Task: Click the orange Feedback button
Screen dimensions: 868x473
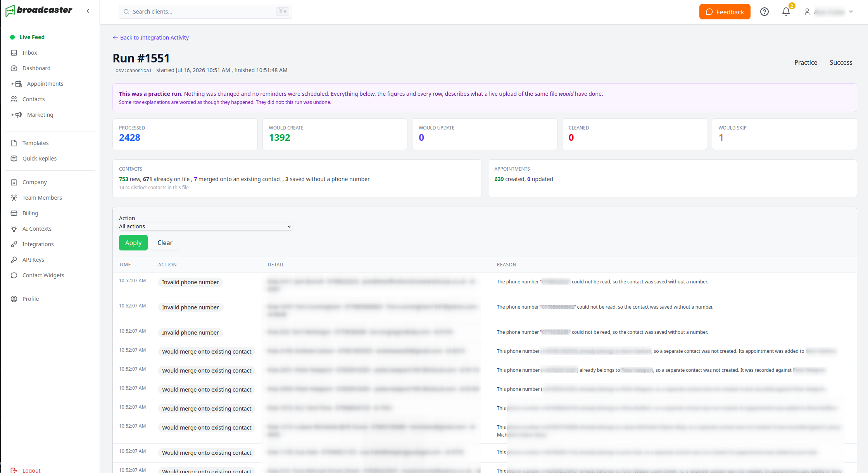Action: point(725,12)
